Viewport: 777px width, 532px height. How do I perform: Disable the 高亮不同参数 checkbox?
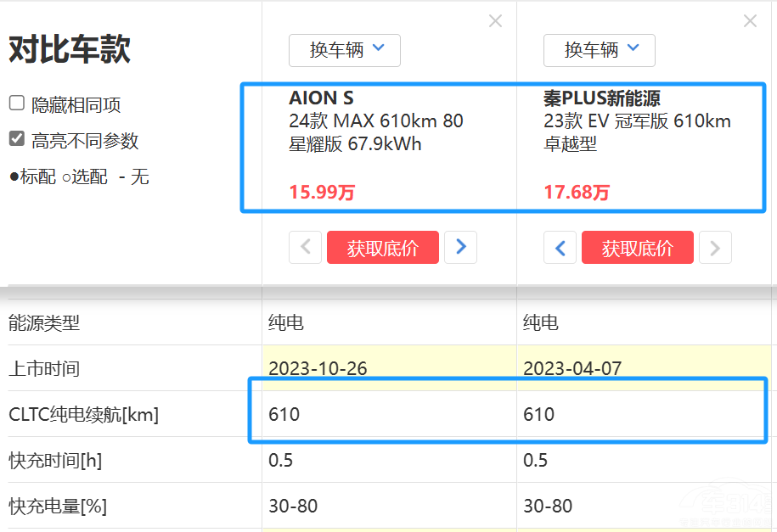[15, 137]
